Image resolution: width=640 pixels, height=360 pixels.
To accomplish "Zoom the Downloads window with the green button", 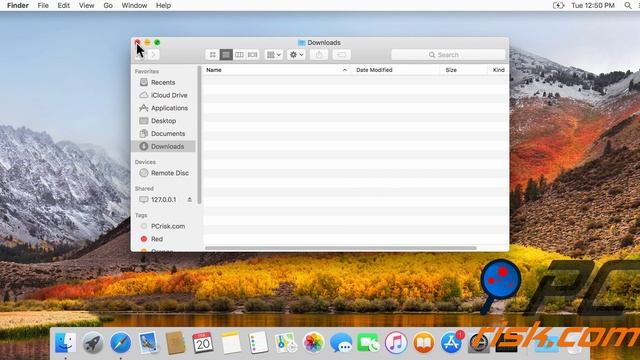I will pyautogui.click(x=157, y=42).
